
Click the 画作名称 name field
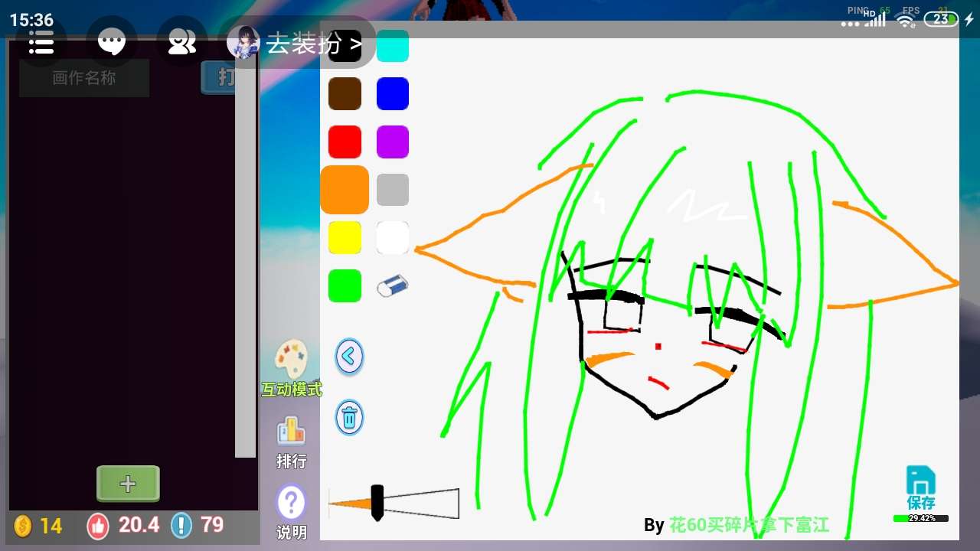84,78
